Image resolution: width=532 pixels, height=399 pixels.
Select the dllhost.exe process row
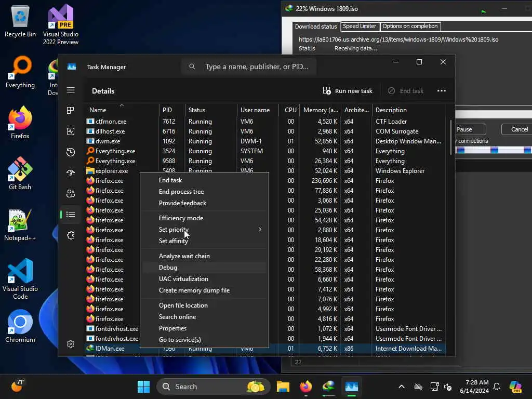pyautogui.click(x=265, y=131)
